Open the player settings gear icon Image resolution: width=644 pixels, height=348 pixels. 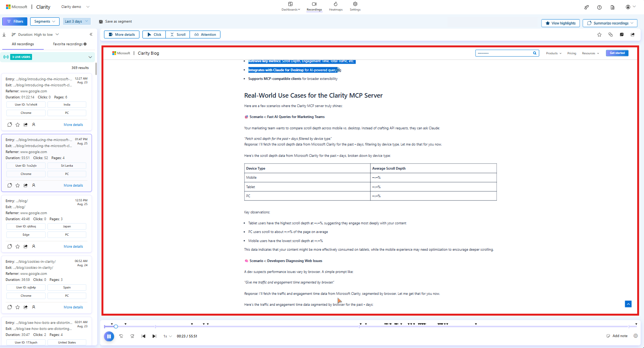pyautogui.click(x=636, y=336)
